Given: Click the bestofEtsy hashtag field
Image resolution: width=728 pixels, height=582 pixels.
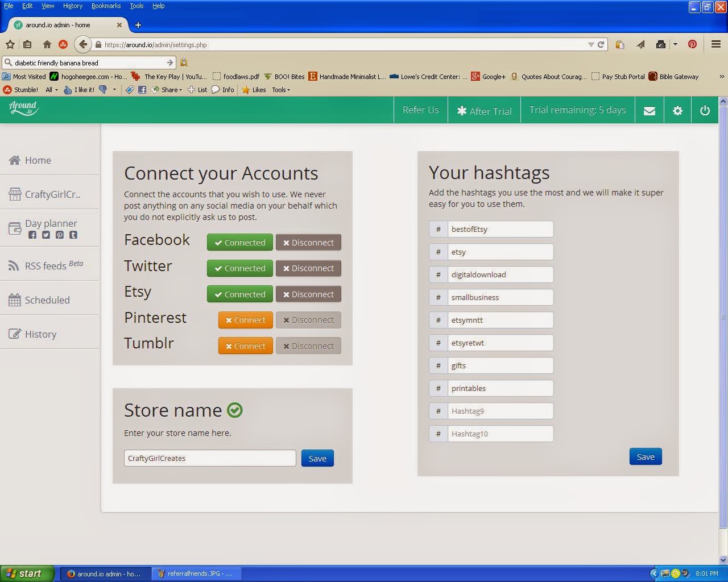Looking at the screenshot, I should click(x=500, y=229).
